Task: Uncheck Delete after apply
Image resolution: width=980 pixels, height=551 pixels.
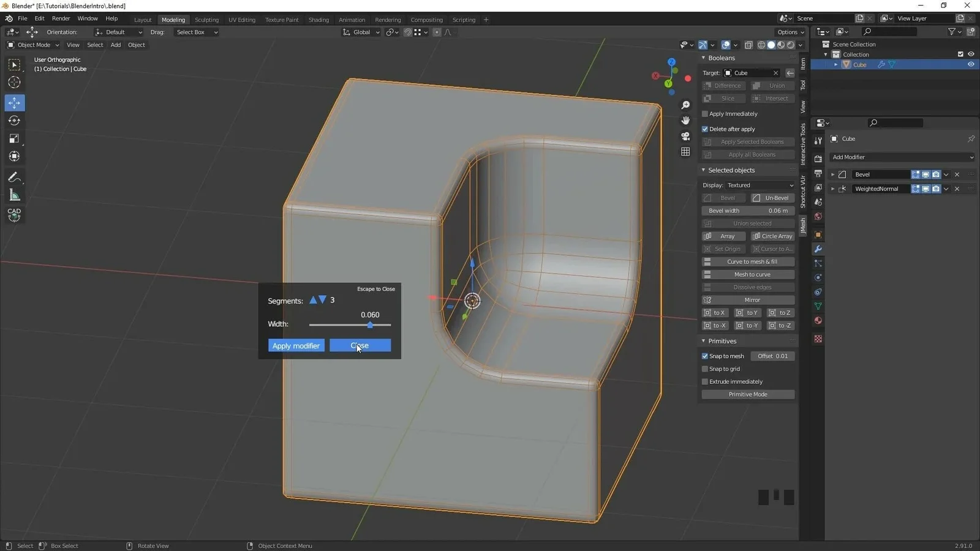Action: click(x=705, y=129)
